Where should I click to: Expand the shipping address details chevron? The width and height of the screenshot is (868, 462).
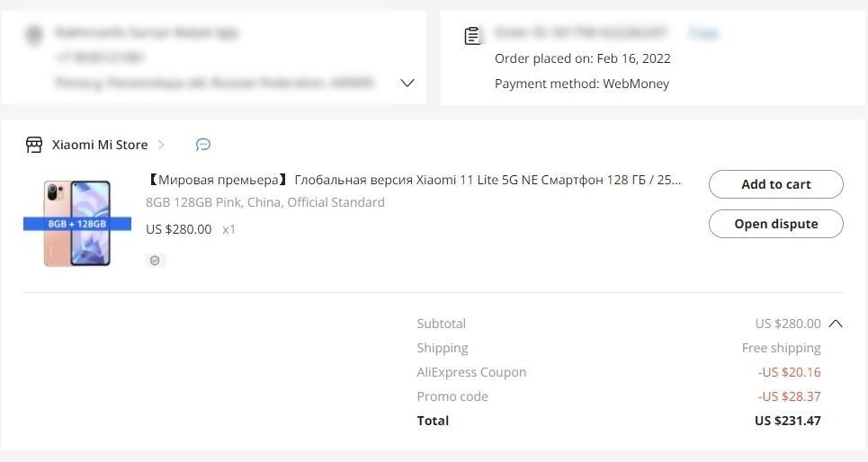pyautogui.click(x=407, y=83)
